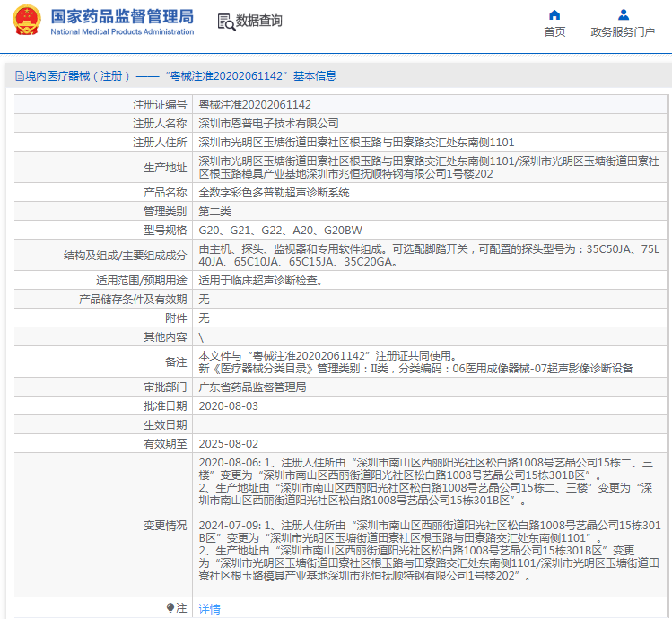The image size is (672, 619).
Task: Click National Medical Products Administration subtitle
Action: [x=122, y=31]
